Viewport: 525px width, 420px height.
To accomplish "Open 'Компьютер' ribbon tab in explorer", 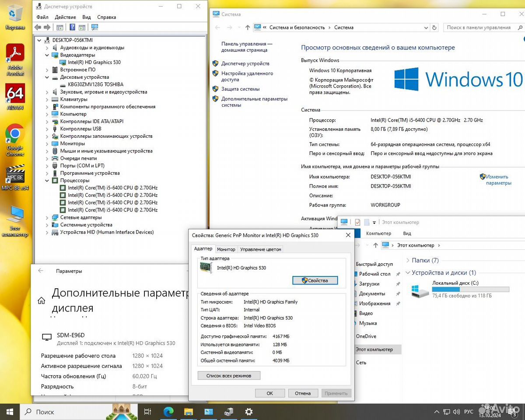I will tap(379, 234).
